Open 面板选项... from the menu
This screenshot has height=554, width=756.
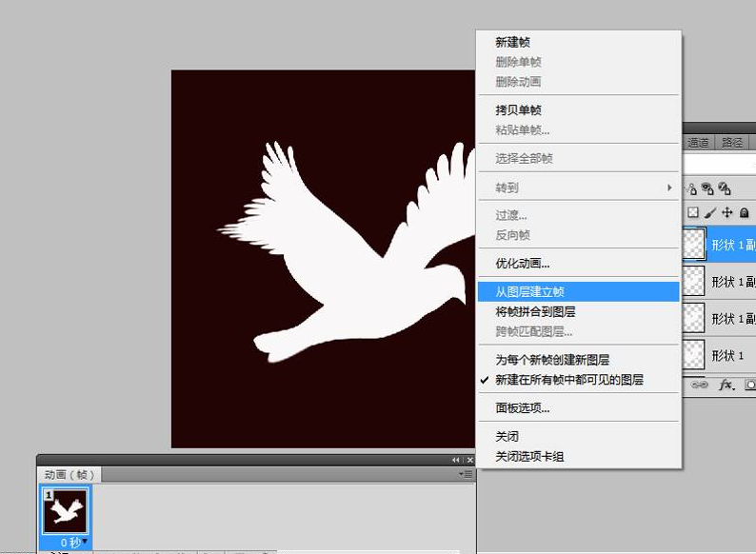[578, 408]
